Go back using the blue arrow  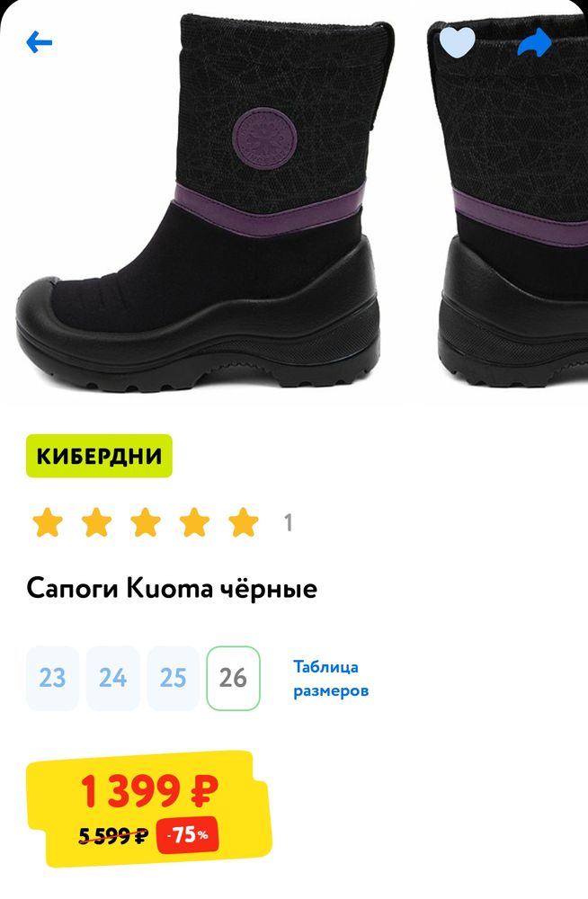pyautogui.click(x=39, y=42)
